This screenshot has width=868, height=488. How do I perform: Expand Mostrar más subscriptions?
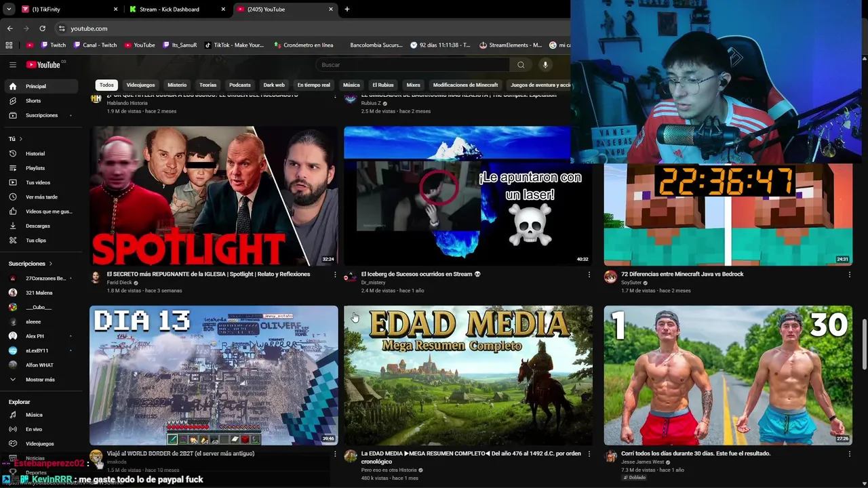tap(43, 380)
